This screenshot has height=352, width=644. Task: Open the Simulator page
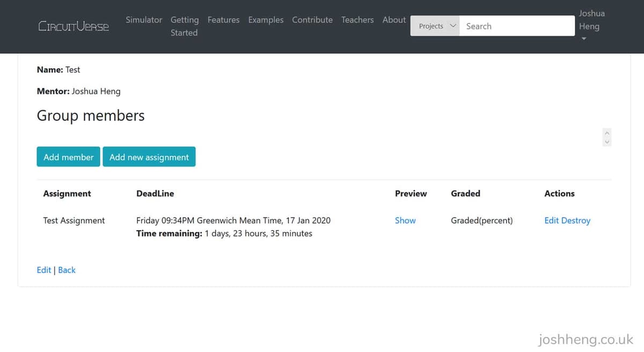pyautogui.click(x=144, y=20)
